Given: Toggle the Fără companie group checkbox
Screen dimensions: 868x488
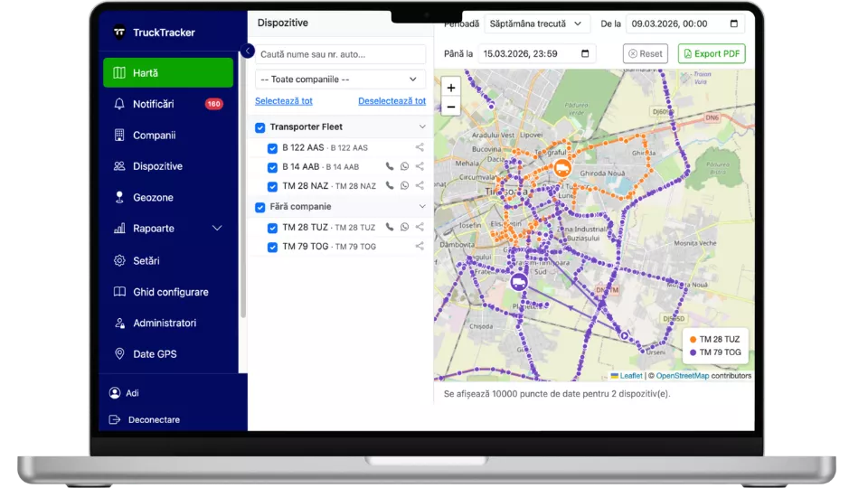Looking at the screenshot, I should pyautogui.click(x=260, y=207).
